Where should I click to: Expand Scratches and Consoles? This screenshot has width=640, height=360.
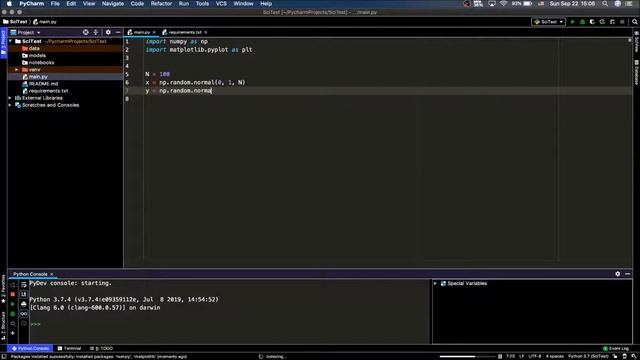(x=11, y=105)
